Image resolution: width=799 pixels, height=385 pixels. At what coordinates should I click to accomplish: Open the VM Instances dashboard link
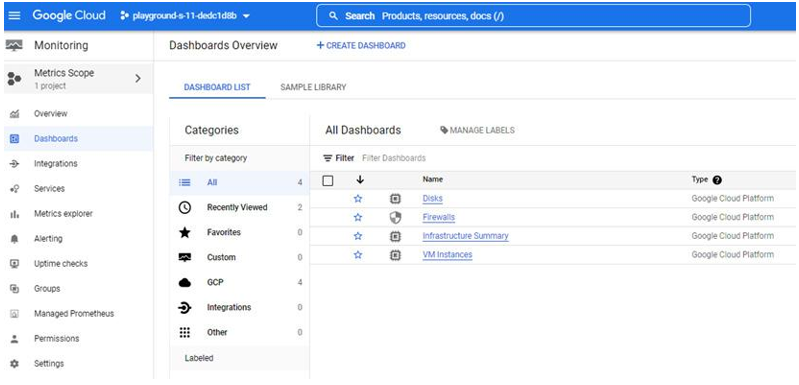[x=447, y=255]
